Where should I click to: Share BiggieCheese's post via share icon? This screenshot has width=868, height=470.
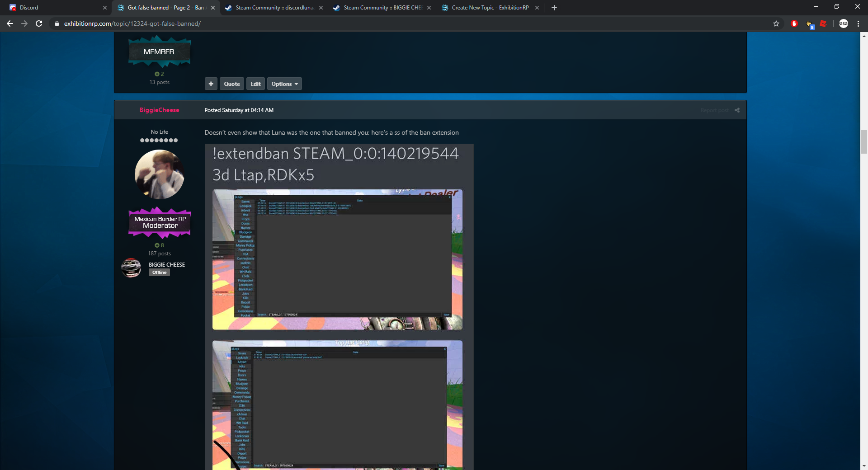click(737, 110)
